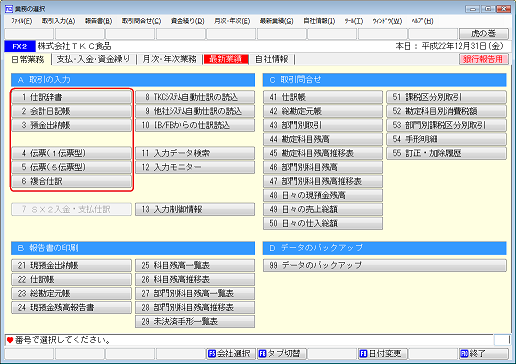Open 52 勘定科目別消費税額

(446, 111)
